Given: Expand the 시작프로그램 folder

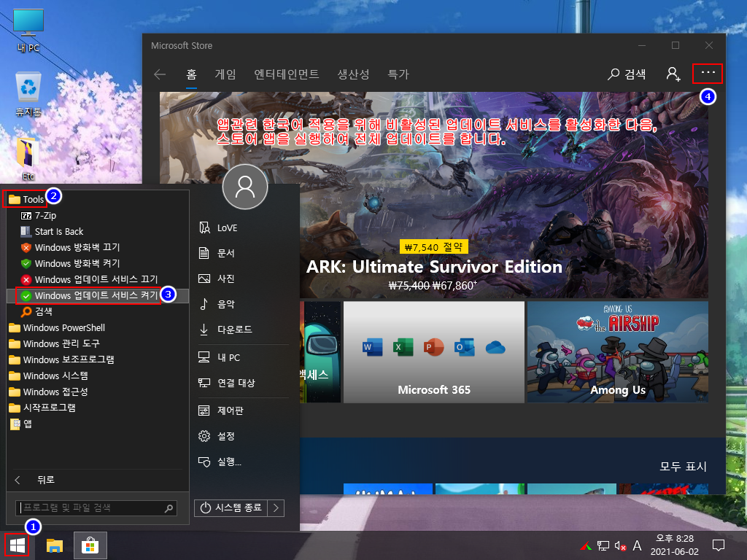Looking at the screenshot, I should 42,408.
